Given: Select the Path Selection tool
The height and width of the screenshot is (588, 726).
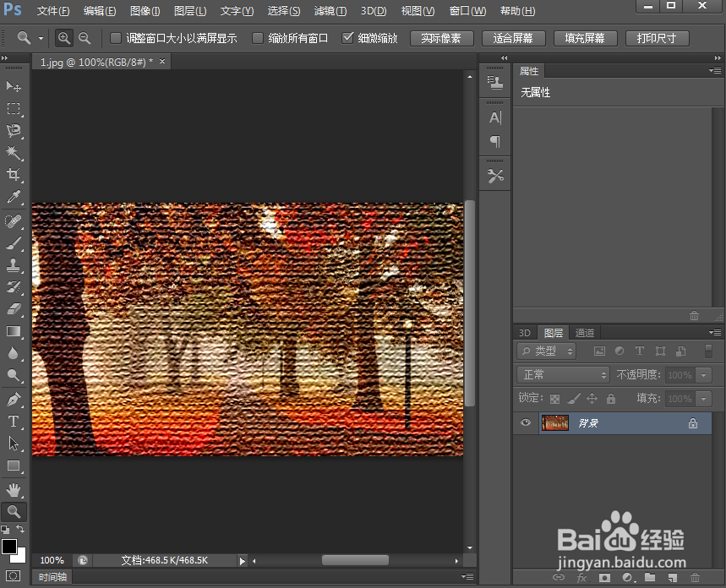Looking at the screenshot, I should 14,444.
